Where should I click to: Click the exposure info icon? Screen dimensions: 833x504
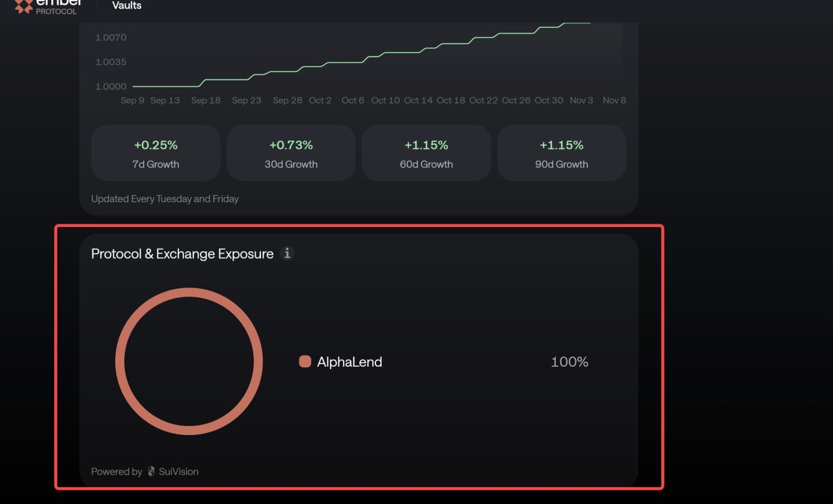pyautogui.click(x=287, y=254)
